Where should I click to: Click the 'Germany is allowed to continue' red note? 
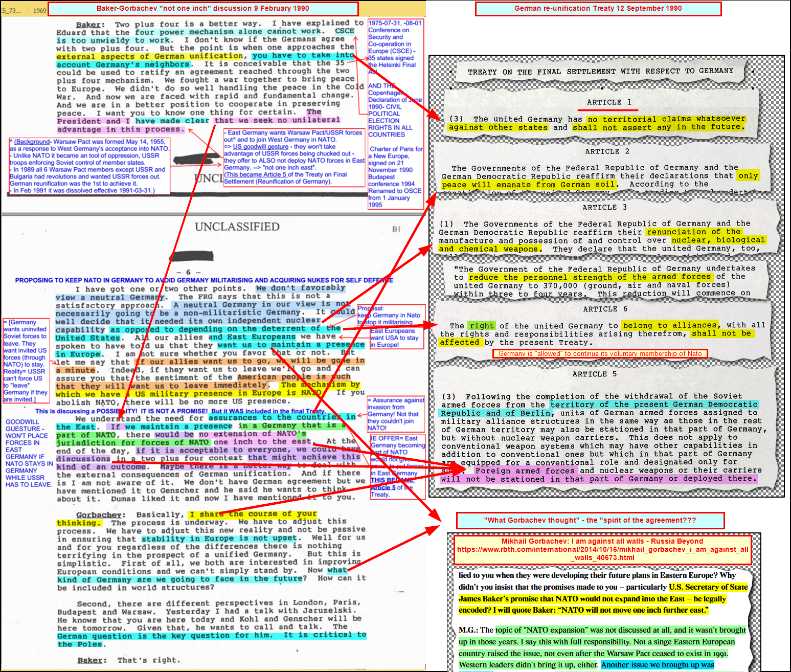click(x=600, y=353)
